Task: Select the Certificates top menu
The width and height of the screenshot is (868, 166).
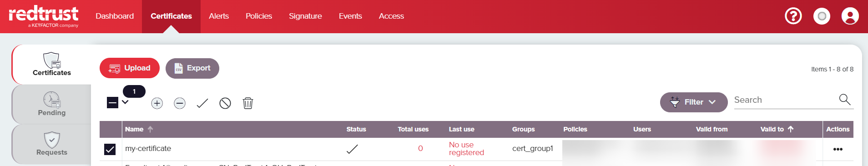Action: tap(171, 16)
